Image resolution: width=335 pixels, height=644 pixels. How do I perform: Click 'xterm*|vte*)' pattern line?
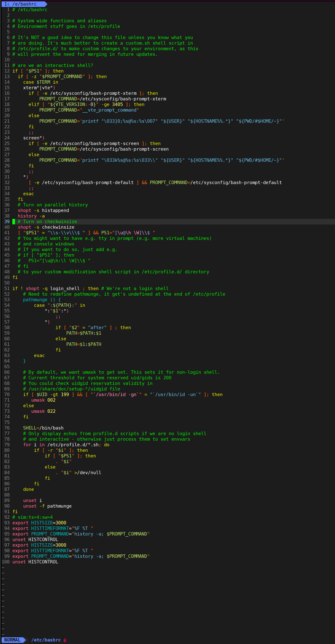point(39,88)
